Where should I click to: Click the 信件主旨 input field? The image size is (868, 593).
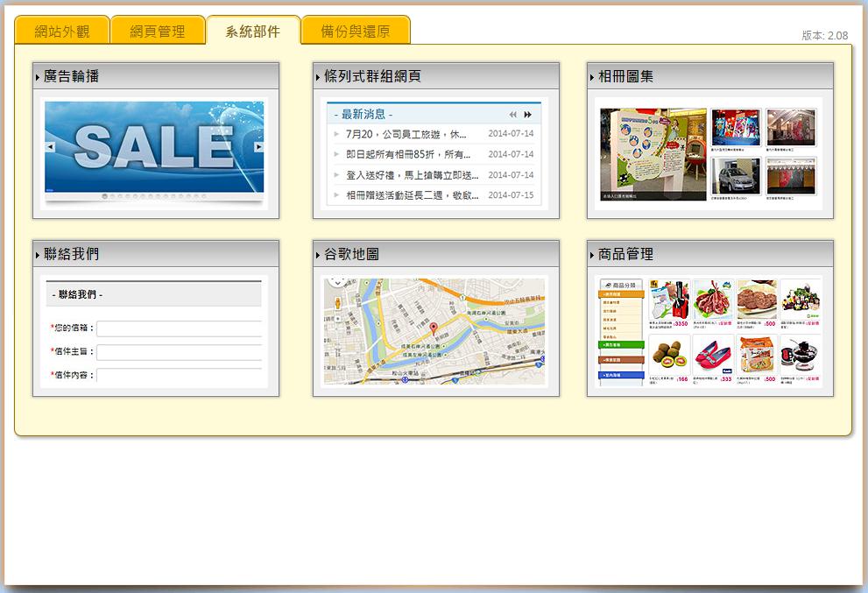[180, 352]
